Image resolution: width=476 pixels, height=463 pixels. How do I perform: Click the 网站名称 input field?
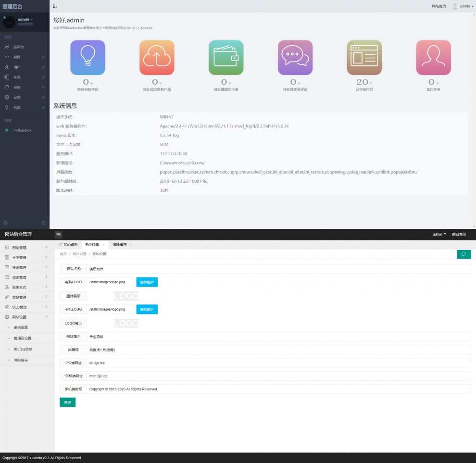[278, 269]
